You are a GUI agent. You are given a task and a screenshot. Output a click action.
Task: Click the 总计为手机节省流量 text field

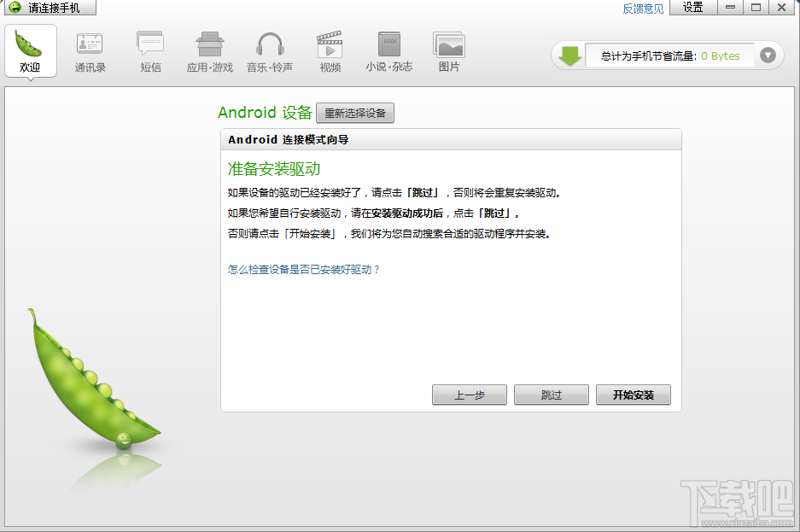[670, 56]
